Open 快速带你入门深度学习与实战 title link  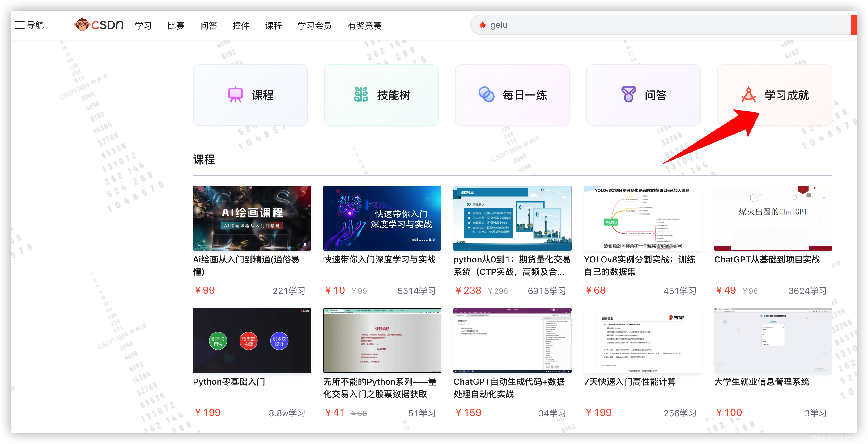coord(379,260)
